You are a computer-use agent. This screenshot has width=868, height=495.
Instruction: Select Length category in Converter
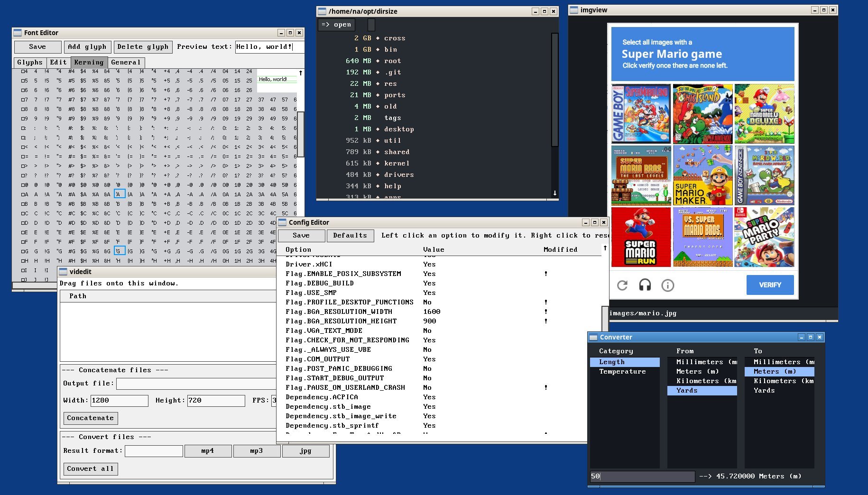pyautogui.click(x=625, y=362)
